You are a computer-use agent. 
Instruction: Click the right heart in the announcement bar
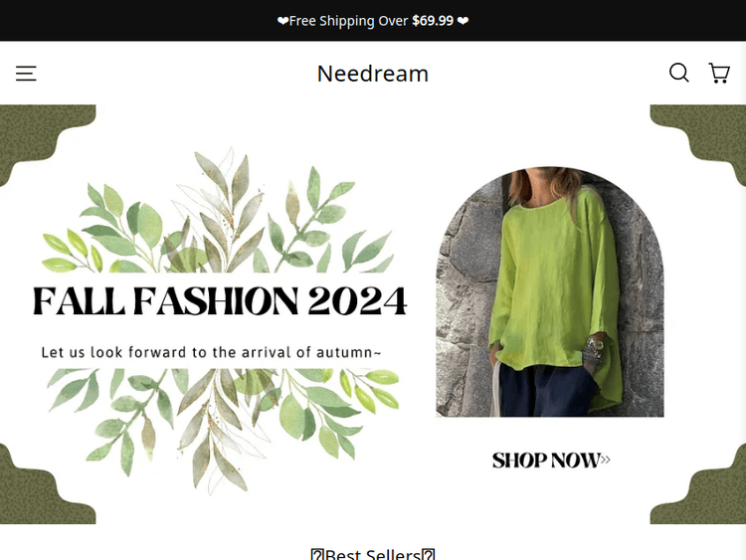(x=463, y=21)
